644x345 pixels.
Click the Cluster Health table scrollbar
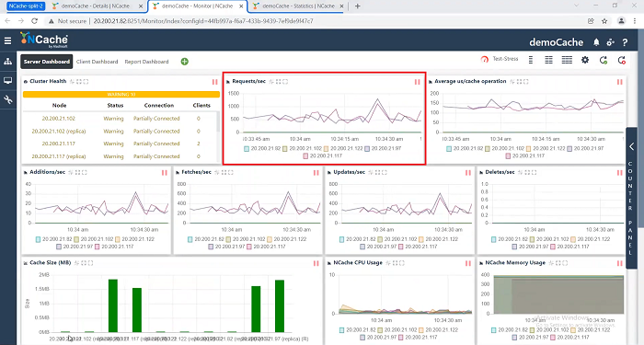pyautogui.click(x=218, y=121)
